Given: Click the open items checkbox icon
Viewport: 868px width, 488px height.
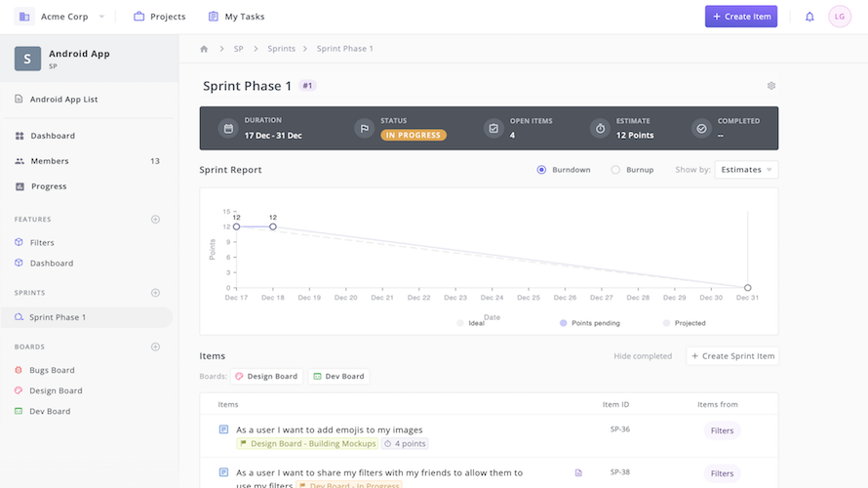Looking at the screenshot, I should 493,129.
